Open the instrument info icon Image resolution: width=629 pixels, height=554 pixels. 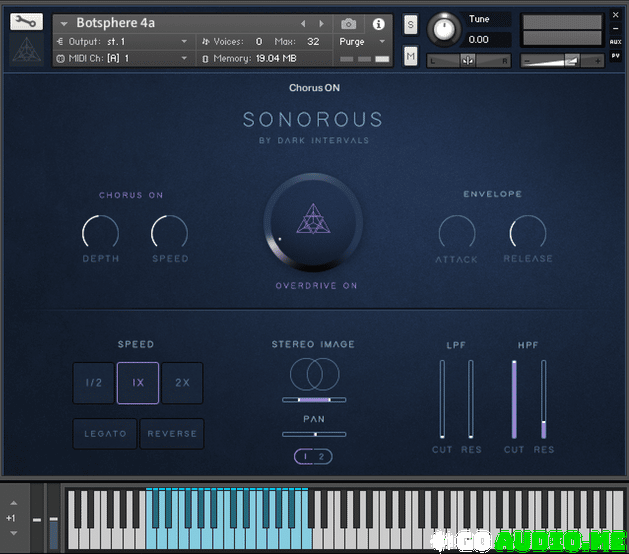tap(378, 24)
